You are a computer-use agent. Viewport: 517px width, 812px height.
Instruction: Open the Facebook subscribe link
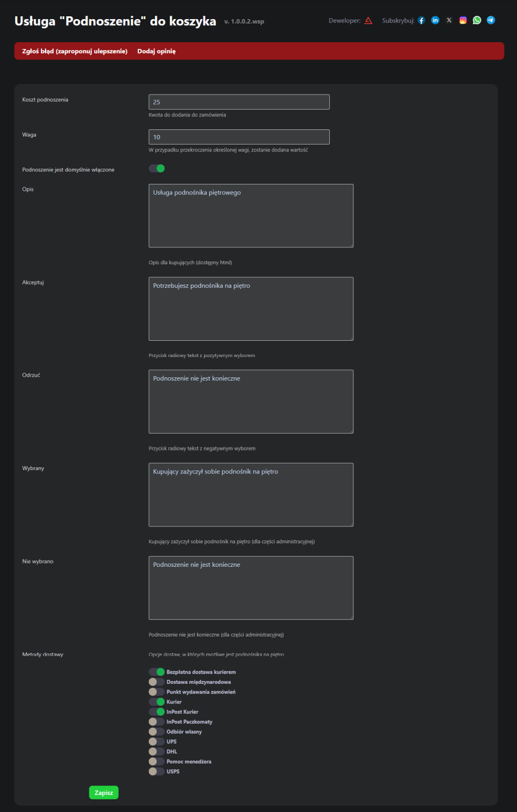point(421,21)
